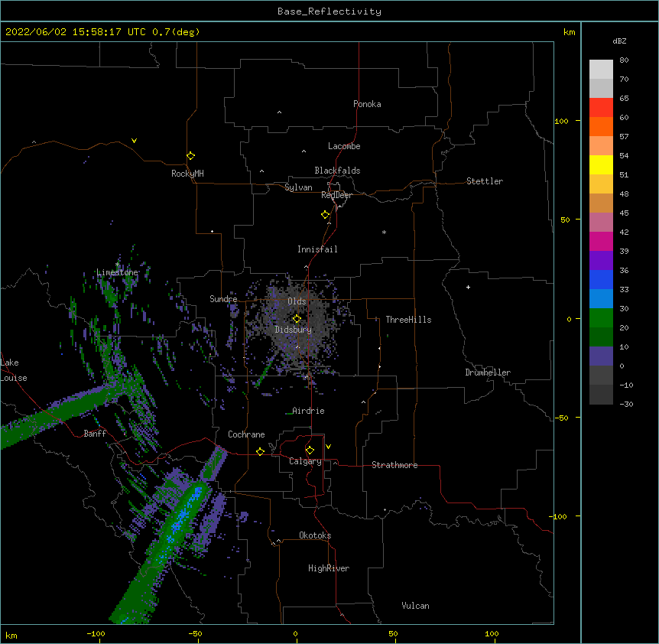The height and width of the screenshot is (644, 659).
Task: Click the Strathmore town label
Action: tap(394, 465)
